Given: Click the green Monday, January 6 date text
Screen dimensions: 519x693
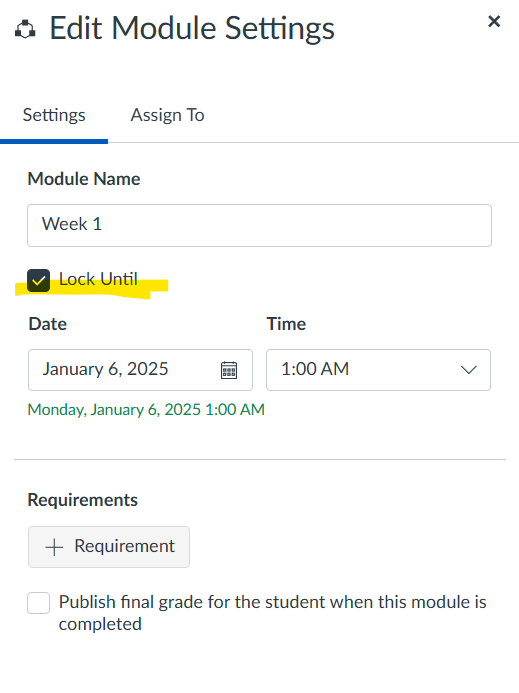Looking at the screenshot, I should click(x=146, y=410).
